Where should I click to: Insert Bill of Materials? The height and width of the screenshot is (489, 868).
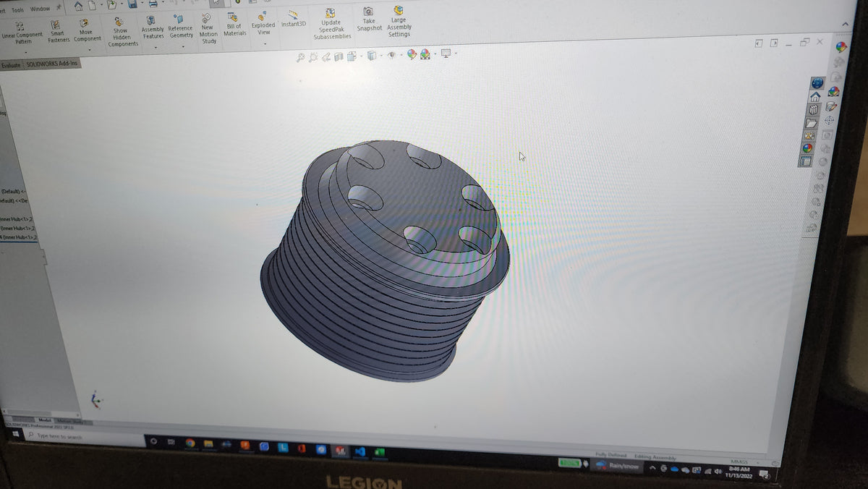pos(234,25)
